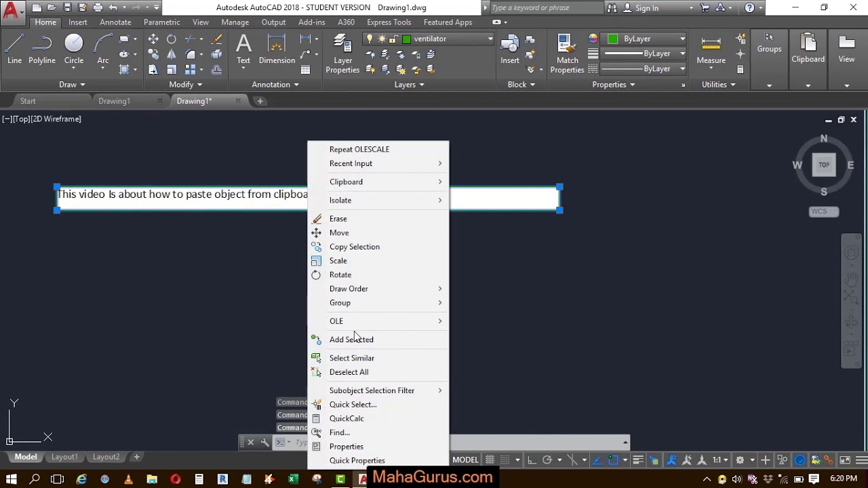Open QuickCalc from Utilities panel

tap(740, 69)
